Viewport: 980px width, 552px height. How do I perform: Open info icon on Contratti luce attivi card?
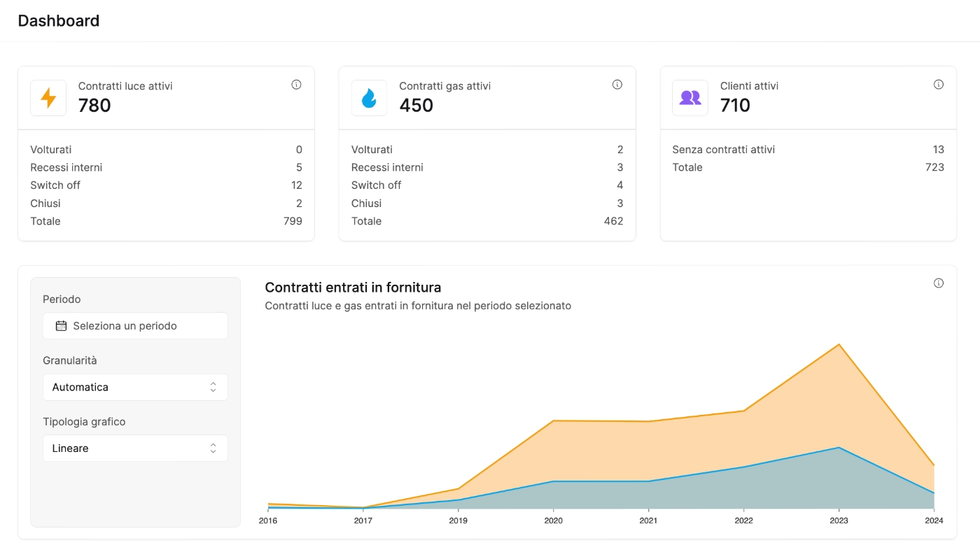pyautogui.click(x=296, y=85)
